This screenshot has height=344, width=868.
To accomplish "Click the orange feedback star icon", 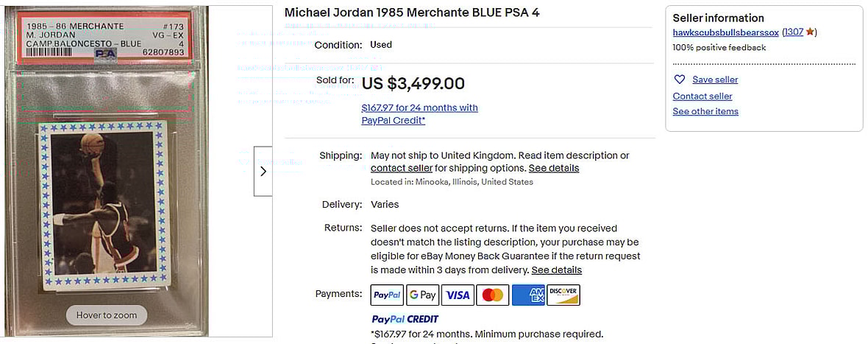I will [810, 32].
